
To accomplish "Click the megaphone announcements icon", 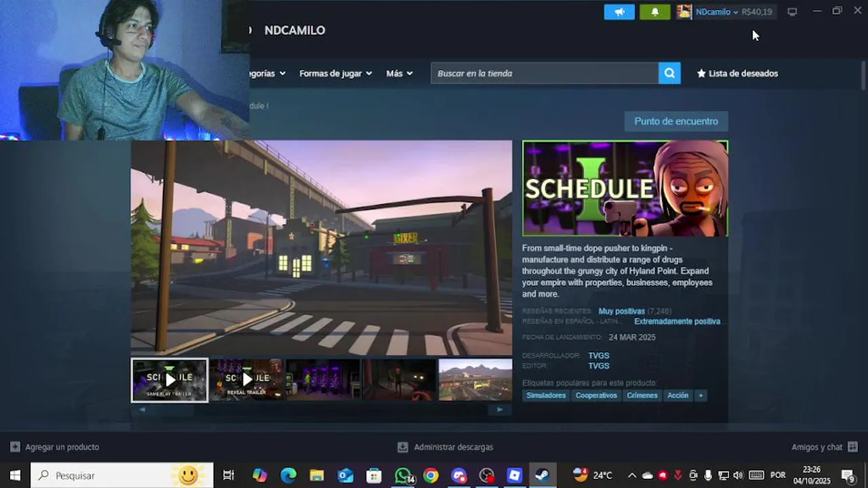I will [x=619, y=12].
